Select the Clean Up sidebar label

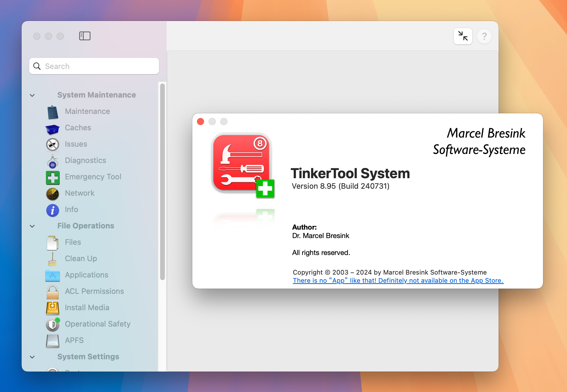(81, 259)
